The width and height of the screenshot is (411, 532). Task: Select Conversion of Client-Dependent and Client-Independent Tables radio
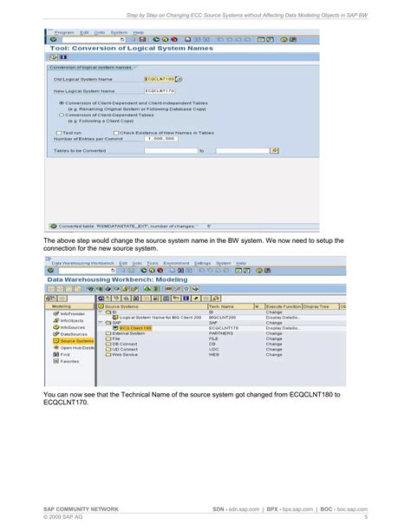tap(62, 102)
